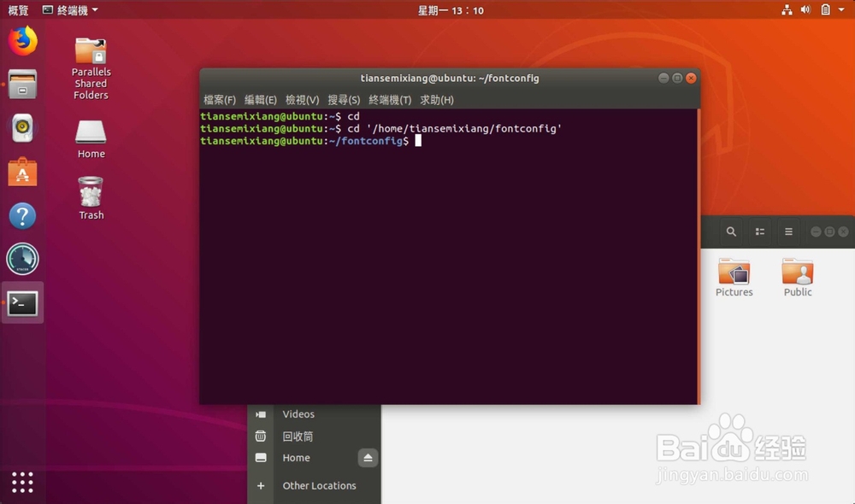Click the terminal title bar text
Screen dimensions: 855x504
450,78
